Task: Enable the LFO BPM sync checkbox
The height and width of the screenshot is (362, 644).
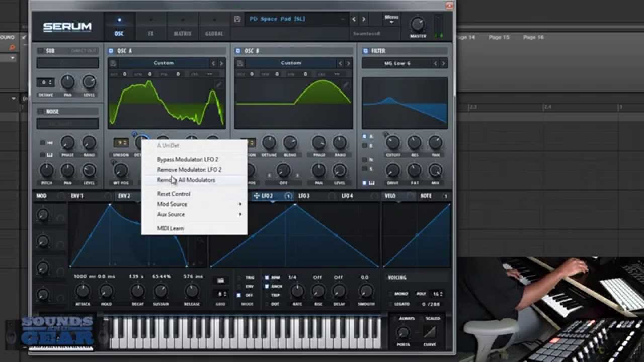Action: pos(267,277)
